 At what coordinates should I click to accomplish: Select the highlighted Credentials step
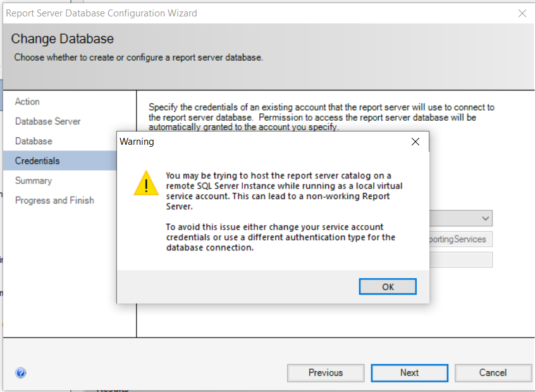(x=37, y=161)
